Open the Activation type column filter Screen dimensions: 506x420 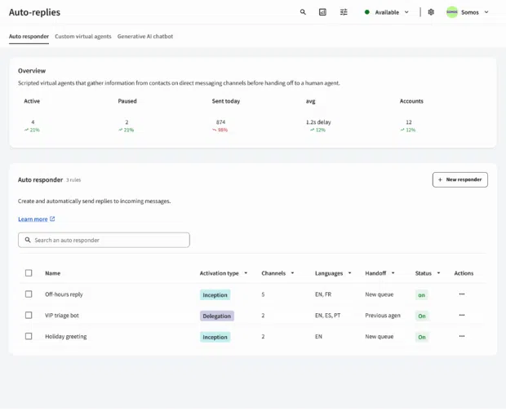pyautogui.click(x=246, y=273)
